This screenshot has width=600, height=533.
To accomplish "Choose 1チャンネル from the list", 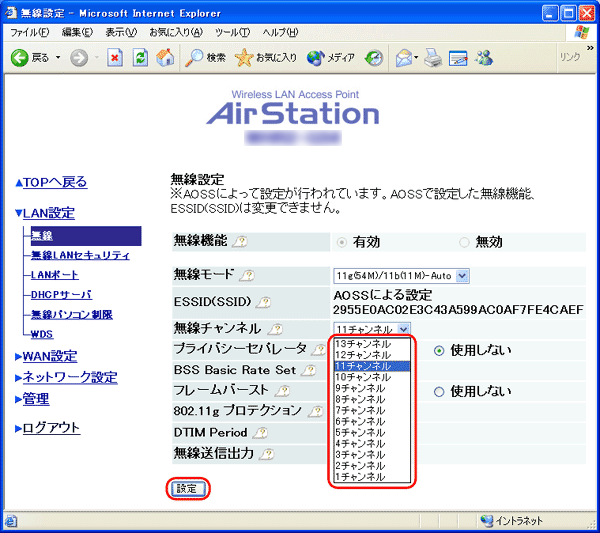I will tap(372, 477).
